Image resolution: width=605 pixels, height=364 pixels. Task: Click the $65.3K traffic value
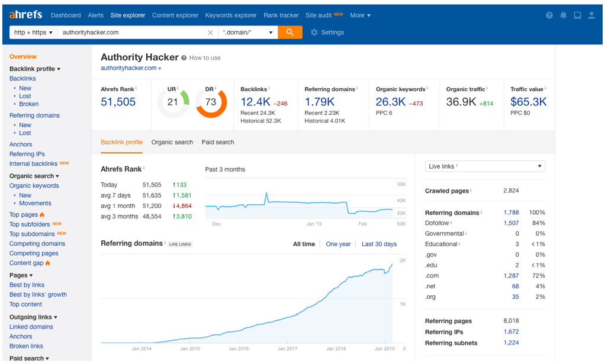click(528, 102)
